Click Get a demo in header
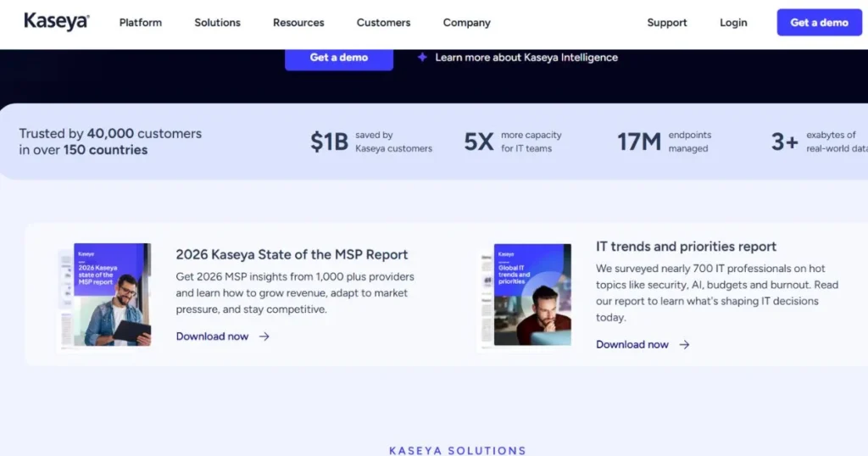Image resolution: width=868 pixels, height=456 pixels. click(x=819, y=23)
